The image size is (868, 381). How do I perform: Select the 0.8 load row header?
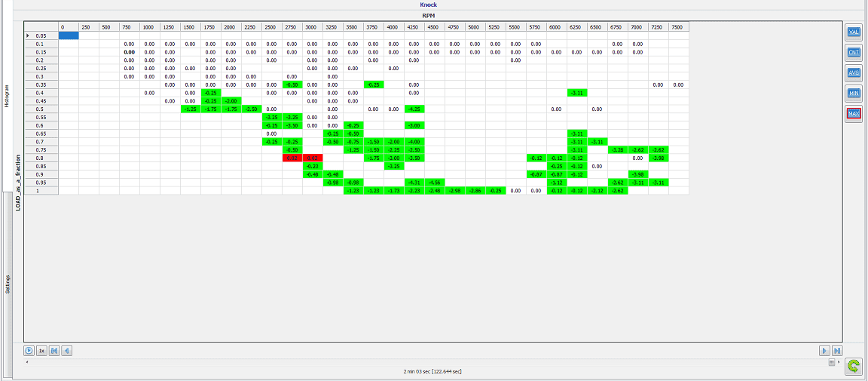(41, 158)
